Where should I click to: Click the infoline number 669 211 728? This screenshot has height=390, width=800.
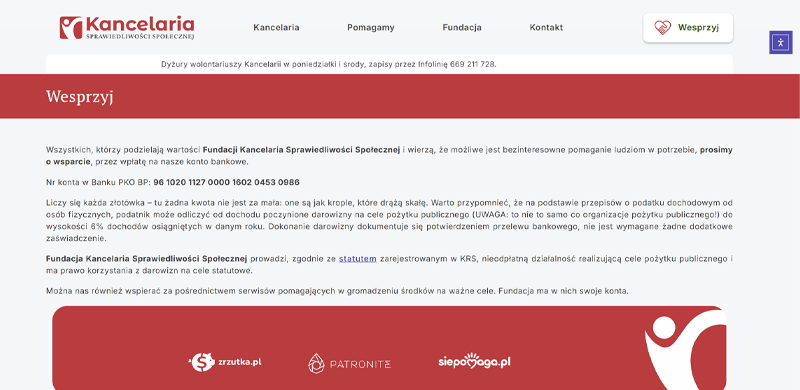pyautogui.click(x=472, y=64)
